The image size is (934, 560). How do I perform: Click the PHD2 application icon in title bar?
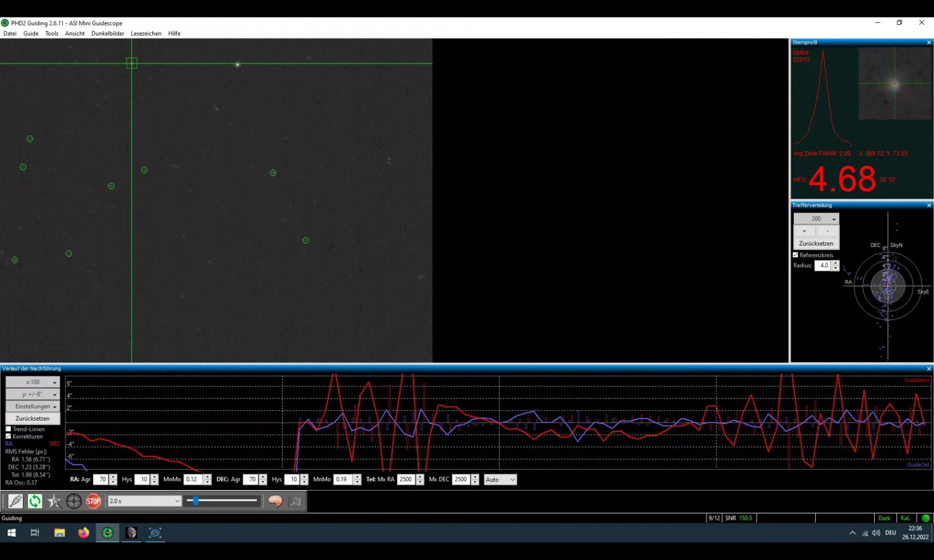click(5, 23)
